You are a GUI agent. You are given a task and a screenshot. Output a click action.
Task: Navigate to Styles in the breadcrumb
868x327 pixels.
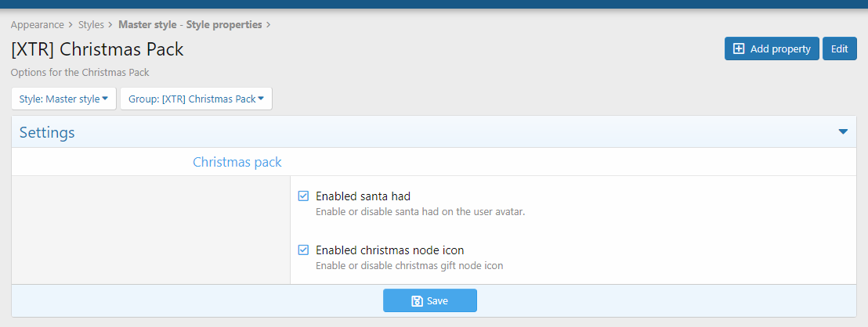[x=91, y=25]
